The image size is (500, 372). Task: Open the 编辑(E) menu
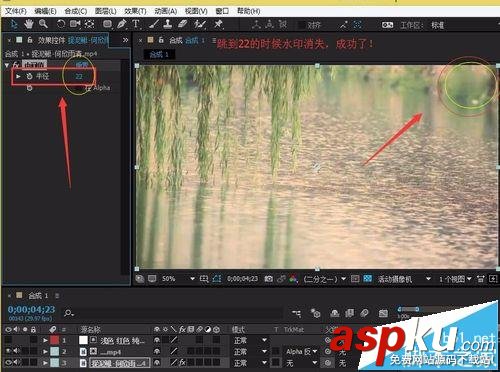45,11
